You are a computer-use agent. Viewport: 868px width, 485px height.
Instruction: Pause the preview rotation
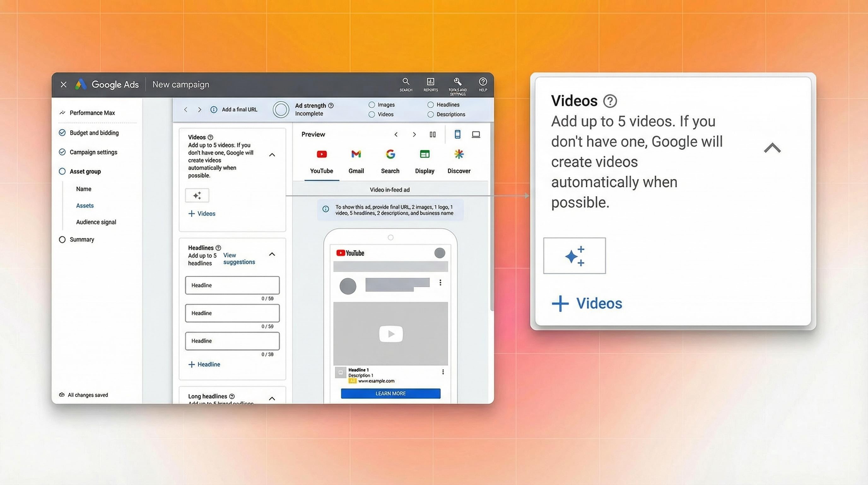pyautogui.click(x=433, y=134)
